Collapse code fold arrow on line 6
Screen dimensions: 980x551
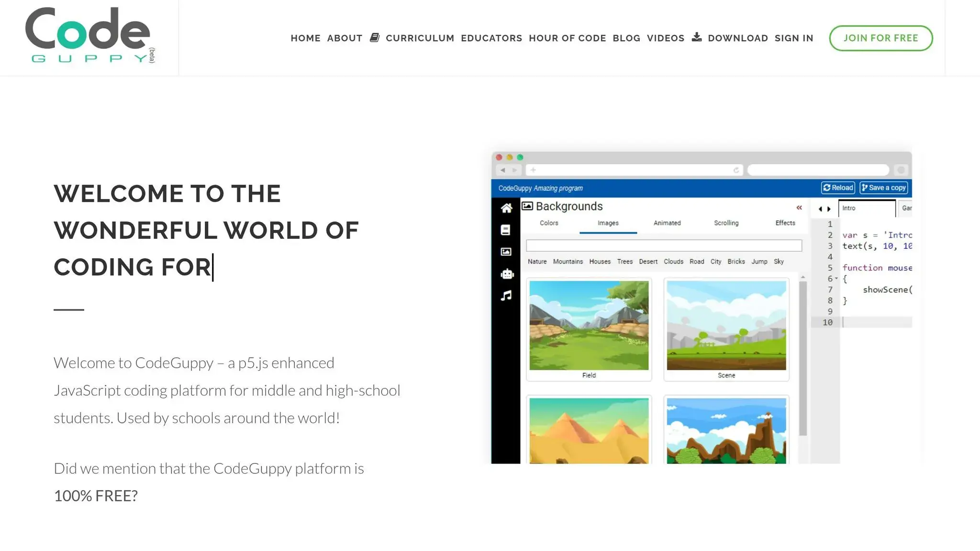(x=836, y=278)
